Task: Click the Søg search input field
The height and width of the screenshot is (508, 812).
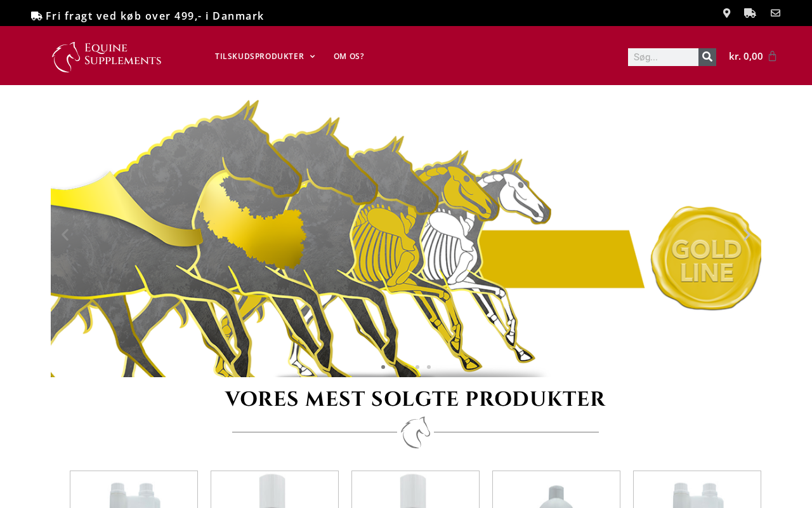Action: 663,57
